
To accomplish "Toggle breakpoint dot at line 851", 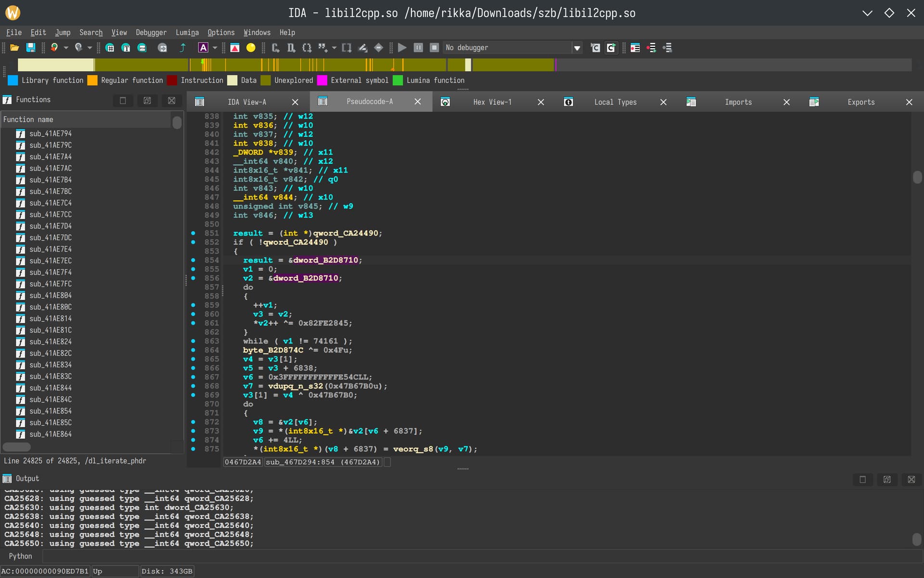I will pos(193,233).
